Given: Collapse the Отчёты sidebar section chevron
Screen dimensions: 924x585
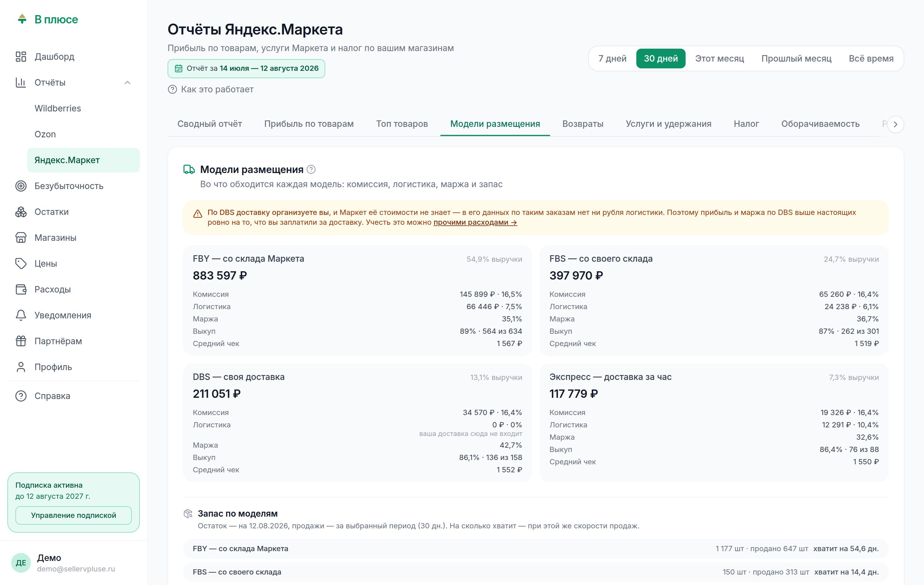Looking at the screenshot, I should 128,83.
